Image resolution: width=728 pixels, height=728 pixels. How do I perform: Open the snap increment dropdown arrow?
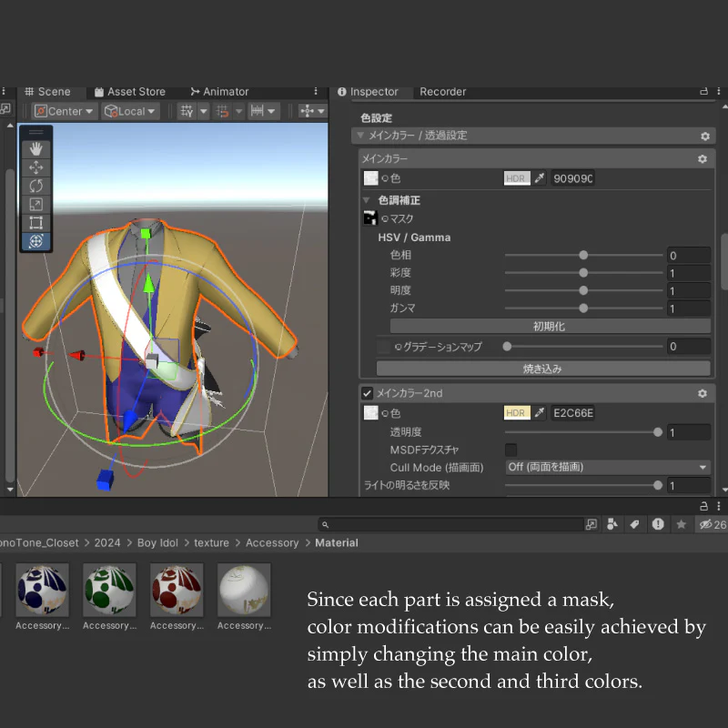pyautogui.click(x=238, y=111)
